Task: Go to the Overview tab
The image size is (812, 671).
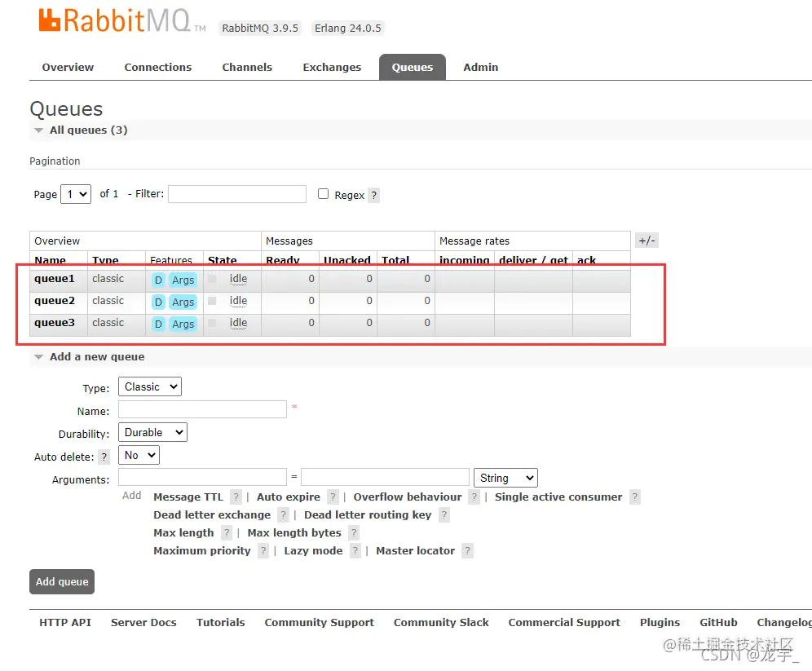Action: click(x=68, y=68)
